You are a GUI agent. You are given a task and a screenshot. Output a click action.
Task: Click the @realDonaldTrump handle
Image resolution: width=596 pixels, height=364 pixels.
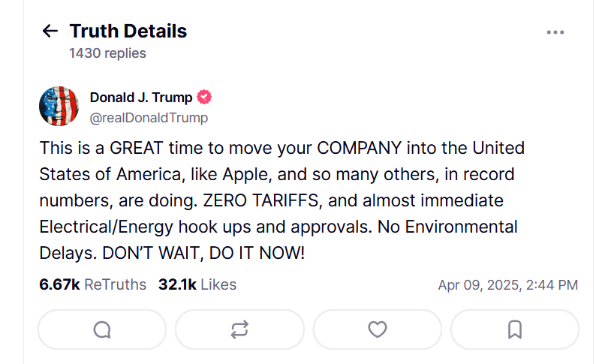[x=149, y=118]
